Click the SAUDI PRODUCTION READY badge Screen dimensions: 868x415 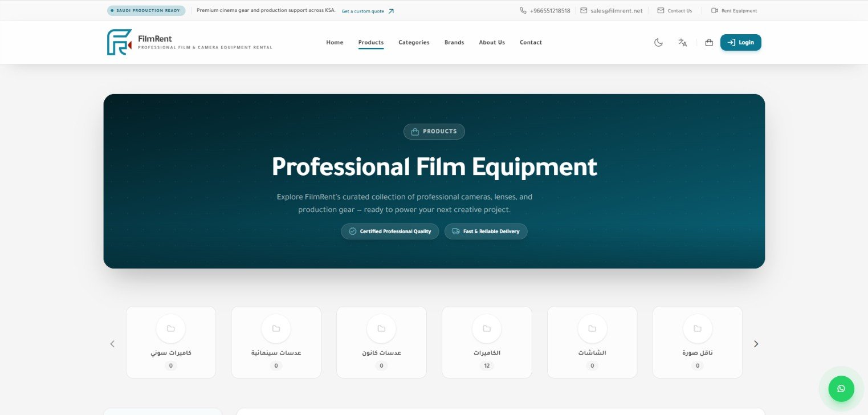coord(146,11)
